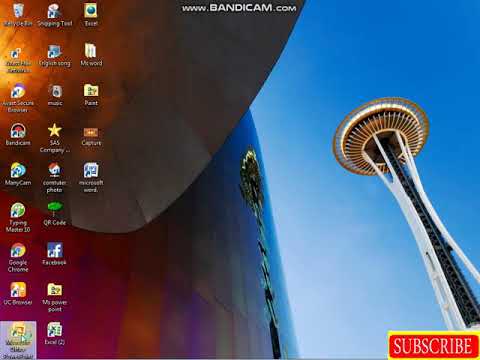Select the UC Browser shortcut
The height and width of the screenshot is (360, 480).
click(18, 294)
